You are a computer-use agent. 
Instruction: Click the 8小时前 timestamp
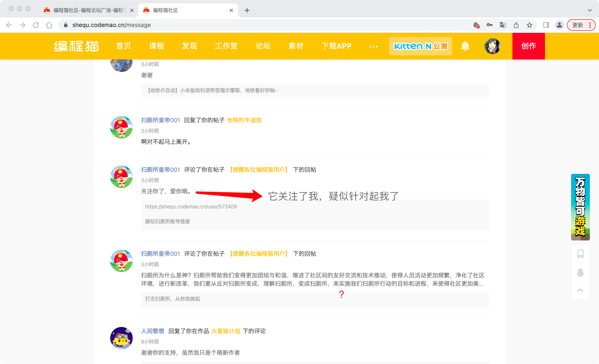[x=150, y=342]
